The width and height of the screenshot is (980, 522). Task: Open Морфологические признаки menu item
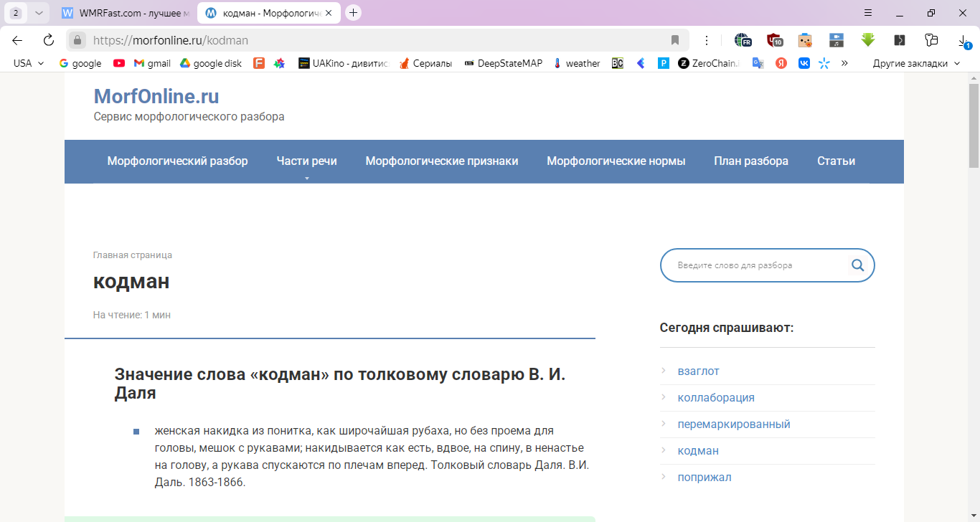[442, 161]
